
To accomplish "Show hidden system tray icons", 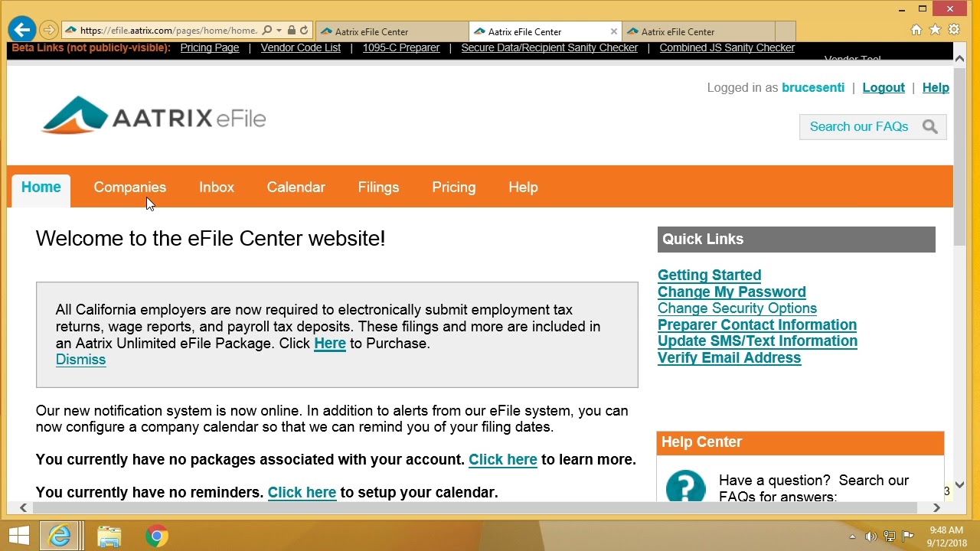I will pos(852,536).
